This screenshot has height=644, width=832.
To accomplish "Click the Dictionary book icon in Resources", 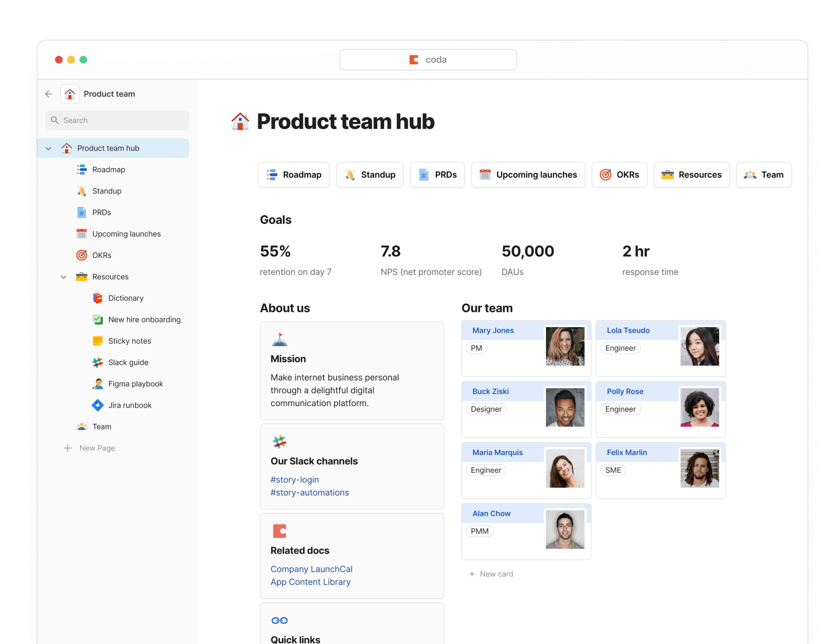I will [98, 298].
